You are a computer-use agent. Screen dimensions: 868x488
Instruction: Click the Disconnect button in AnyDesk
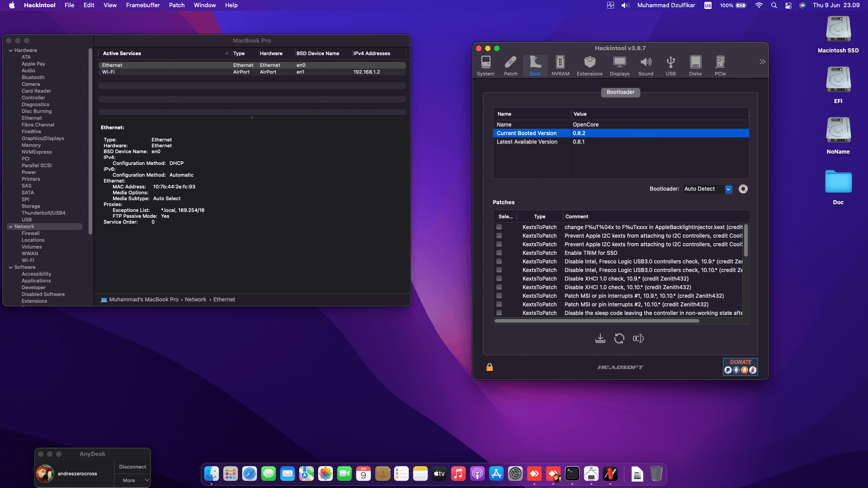pyautogui.click(x=132, y=467)
